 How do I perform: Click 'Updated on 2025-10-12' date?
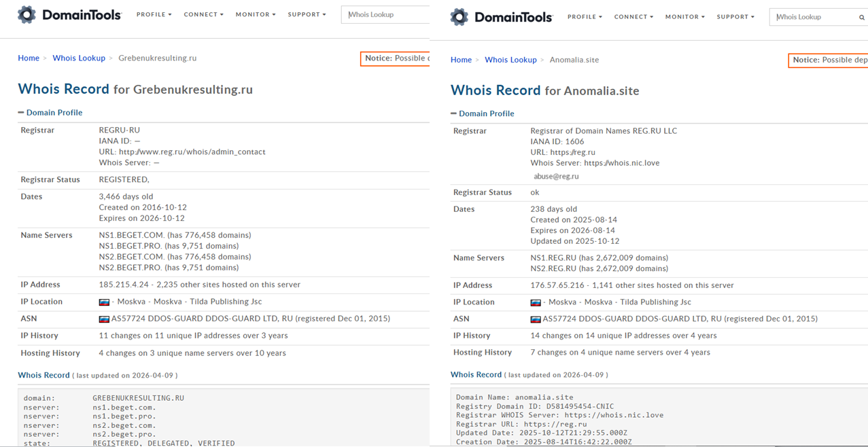pos(575,241)
